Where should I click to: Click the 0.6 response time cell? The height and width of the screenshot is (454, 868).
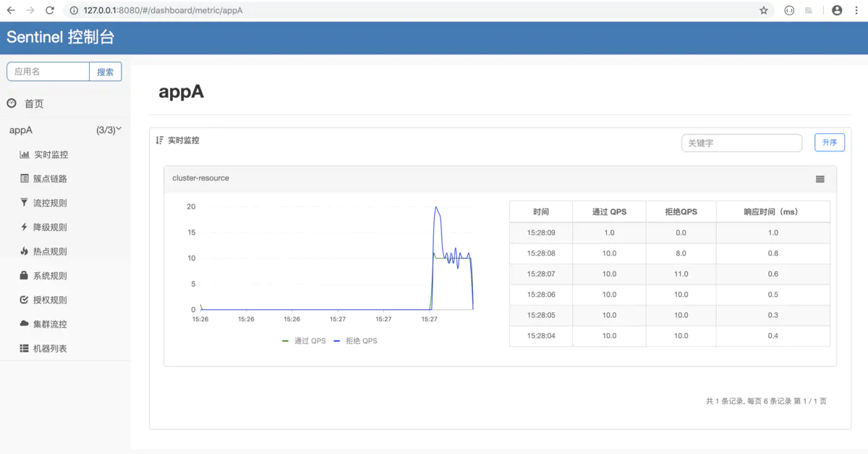tap(773, 274)
